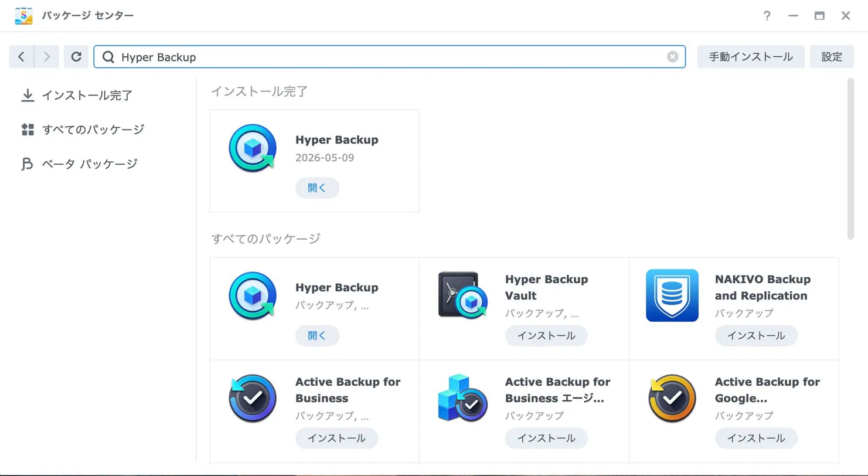The height and width of the screenshot is (476, 868).
Task: Install Active Backup for Business エージ…
Action: [546, 438]
